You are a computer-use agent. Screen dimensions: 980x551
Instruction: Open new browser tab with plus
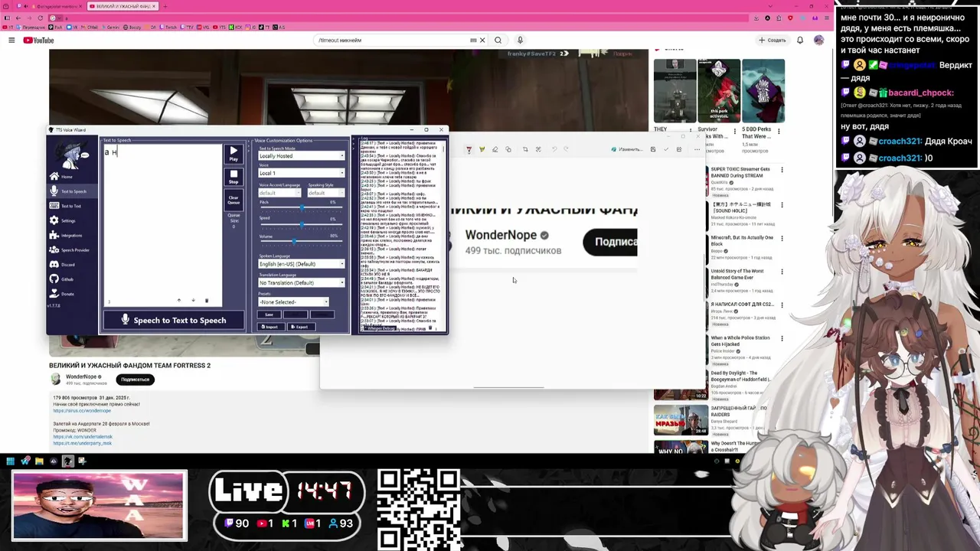(165, 6)
